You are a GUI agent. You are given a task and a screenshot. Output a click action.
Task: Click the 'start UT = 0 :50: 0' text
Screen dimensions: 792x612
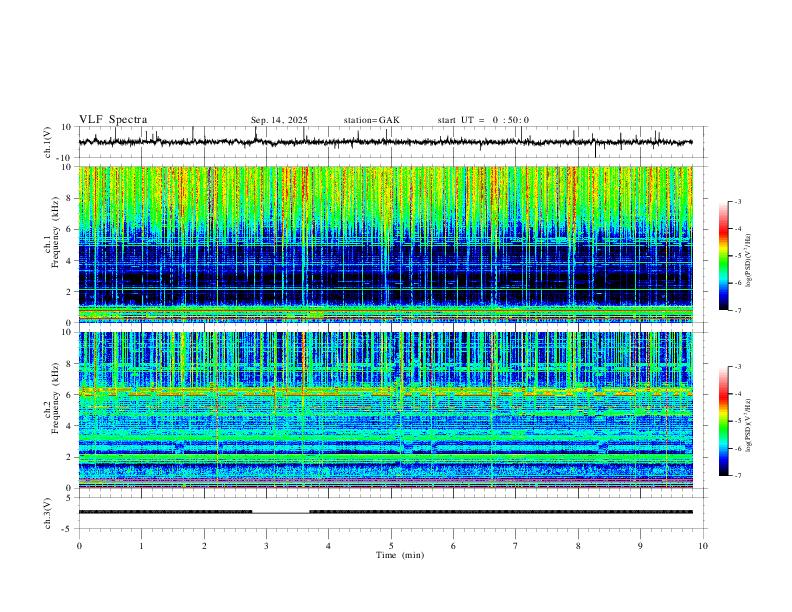pyautogui.click(x=483, y=120)
